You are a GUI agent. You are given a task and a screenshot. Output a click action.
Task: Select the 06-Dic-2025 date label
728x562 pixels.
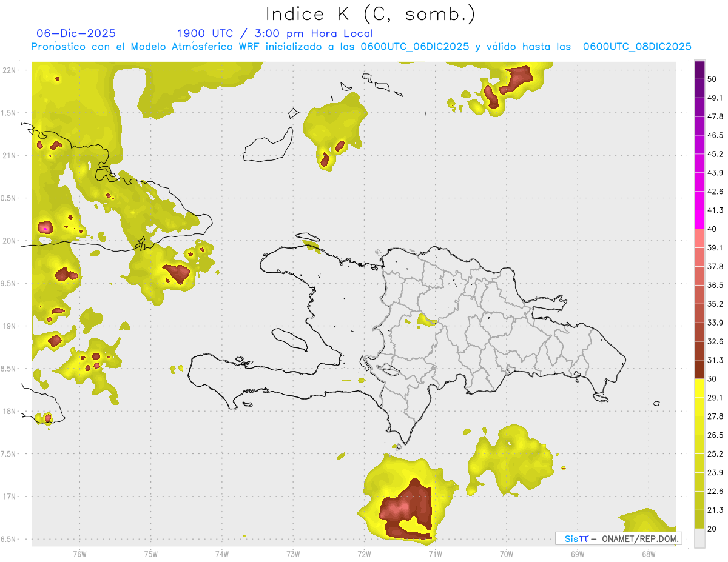pyautogui.click(x=76, y=33)
